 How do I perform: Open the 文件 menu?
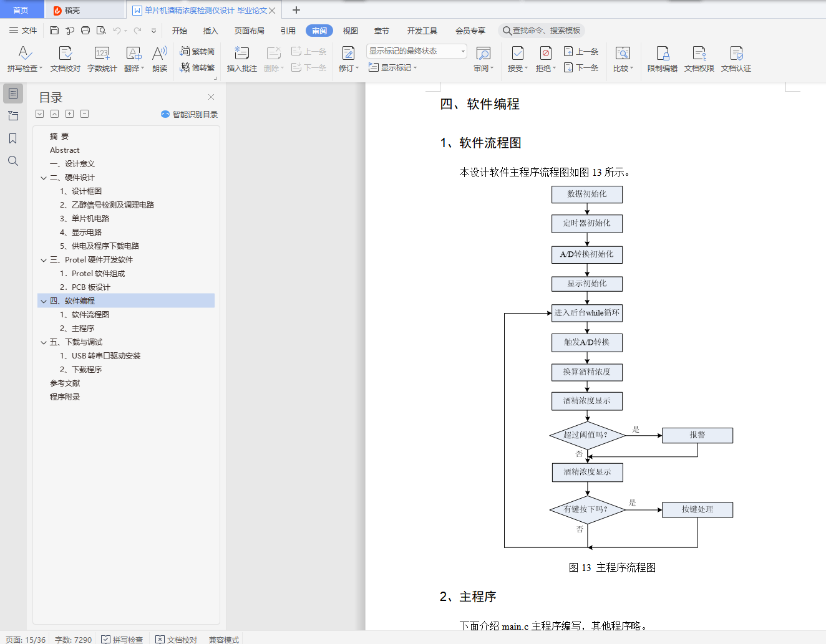pos(23,31)
